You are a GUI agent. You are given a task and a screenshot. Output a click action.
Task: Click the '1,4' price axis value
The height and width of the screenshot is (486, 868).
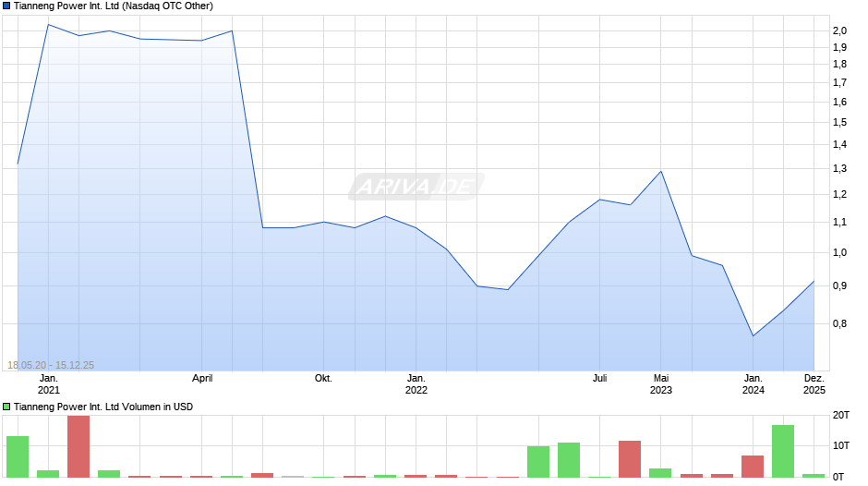(839, 145)
